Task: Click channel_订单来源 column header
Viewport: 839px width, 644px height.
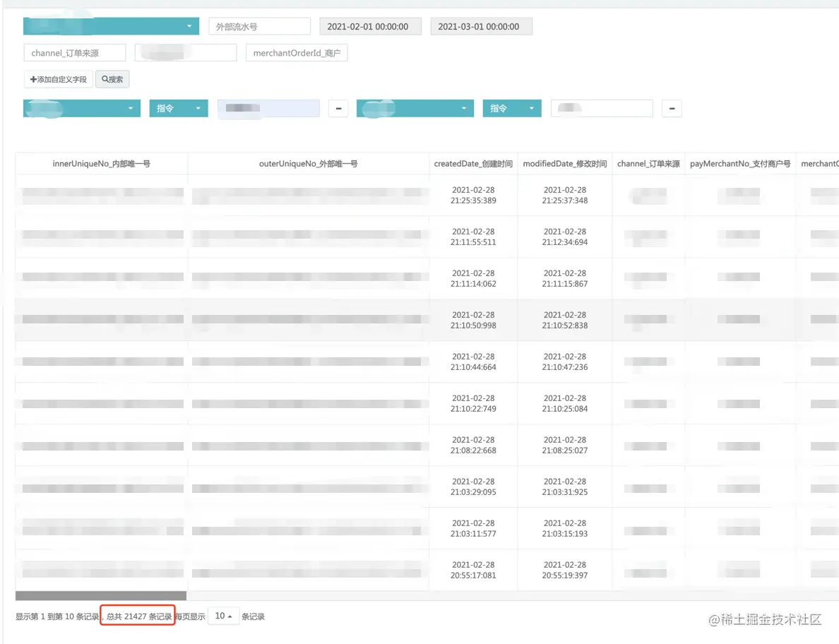Action: pos(648,164)
